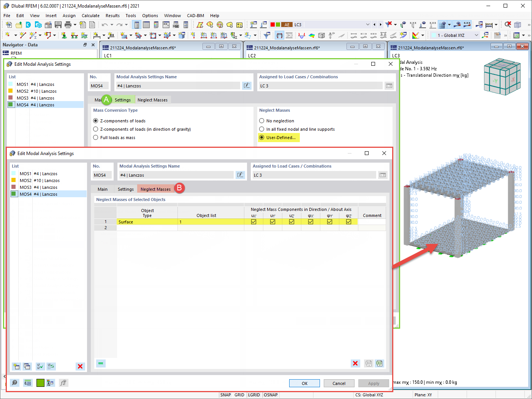Click the Cancel button
Image resolution: width=532 pixels, height=399 pixels.
339,383
